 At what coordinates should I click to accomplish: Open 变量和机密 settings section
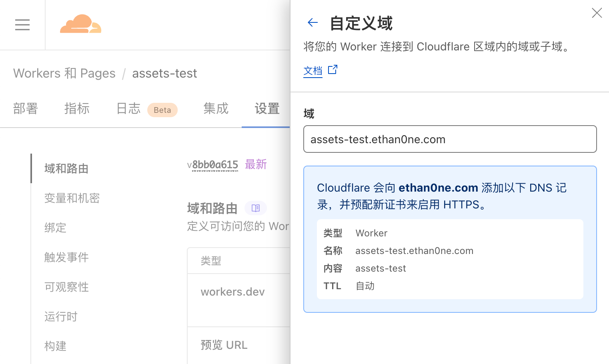[72, 198]
